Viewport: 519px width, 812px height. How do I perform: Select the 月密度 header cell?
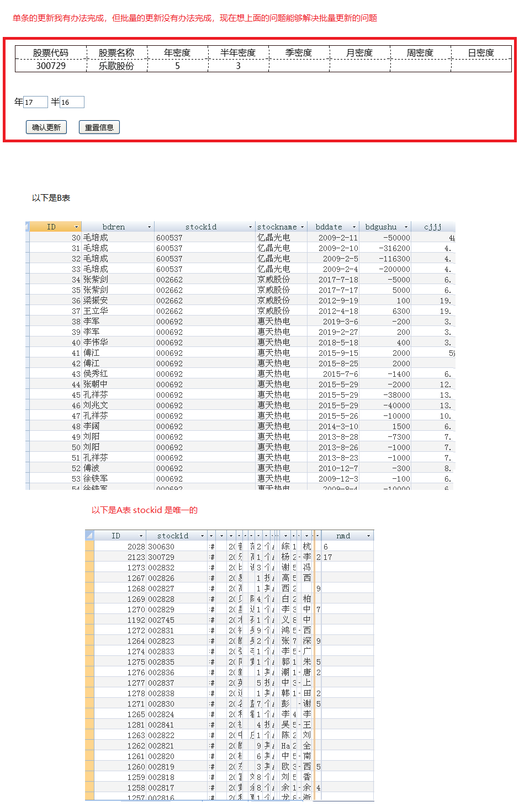pos(359,53)
